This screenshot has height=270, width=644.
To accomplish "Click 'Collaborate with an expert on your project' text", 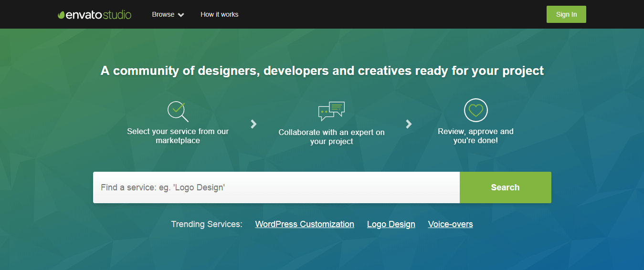I will (x=332, y=137).
